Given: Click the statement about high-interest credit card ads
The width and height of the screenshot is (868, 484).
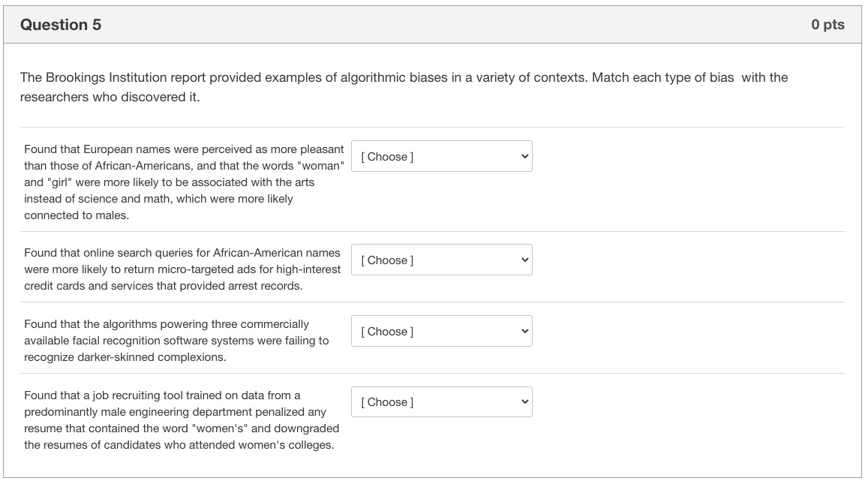Looking at the screenshot, I should point(182,269).
